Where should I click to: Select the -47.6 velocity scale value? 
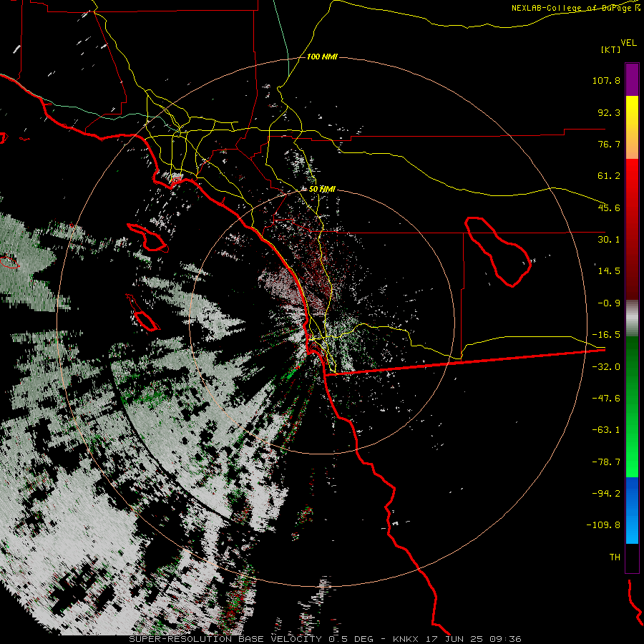click(x=606, y=399)
